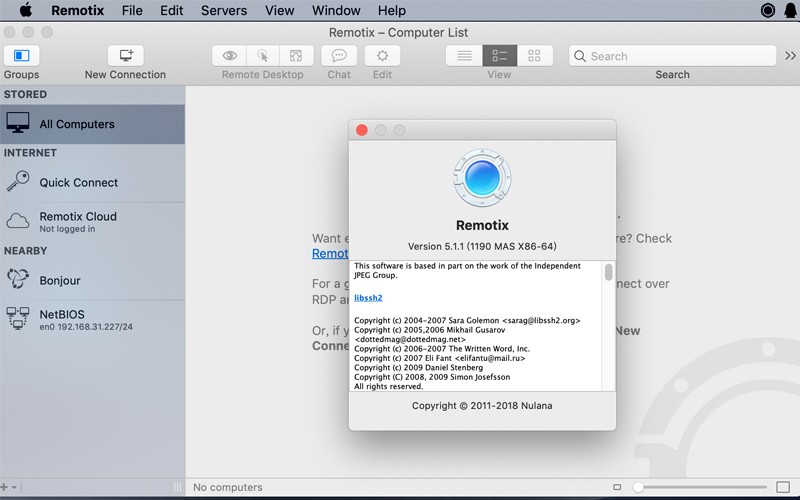Click the blue Remot… link behind dialog
The height and width of the screenshot is (500, 800).
click(330, 254)
